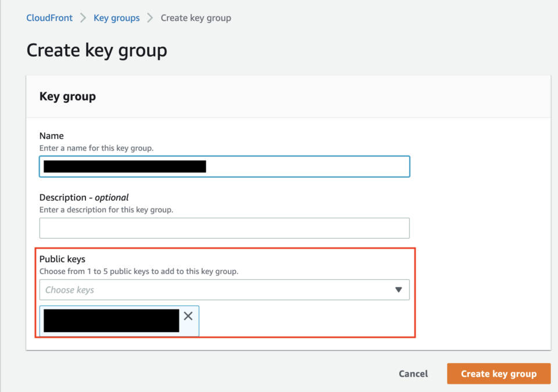
Task: Focus the optional Description field
Action: click(224, 228)
